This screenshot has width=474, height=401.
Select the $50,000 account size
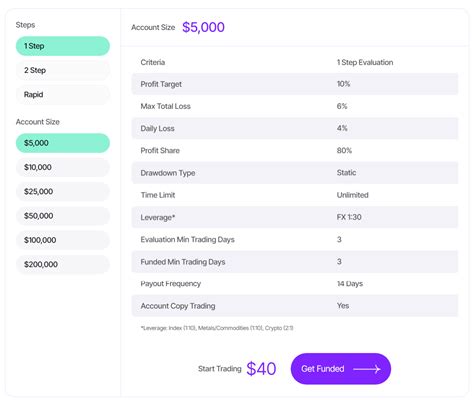(63, 216)
